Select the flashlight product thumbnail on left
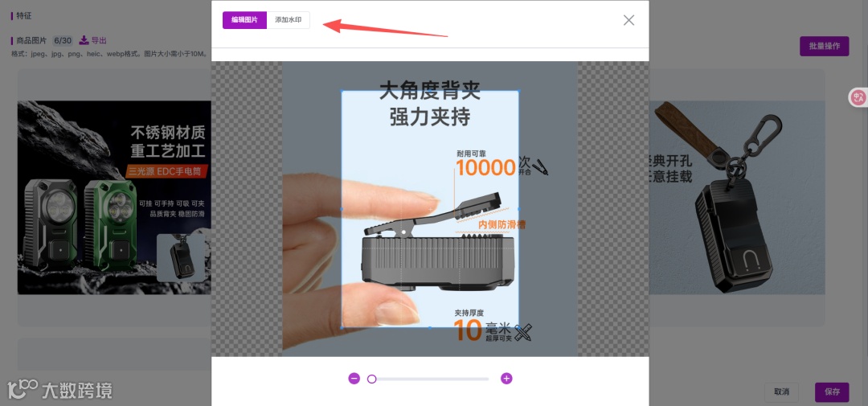The image size is (868, 406). (x=114, y=198)
